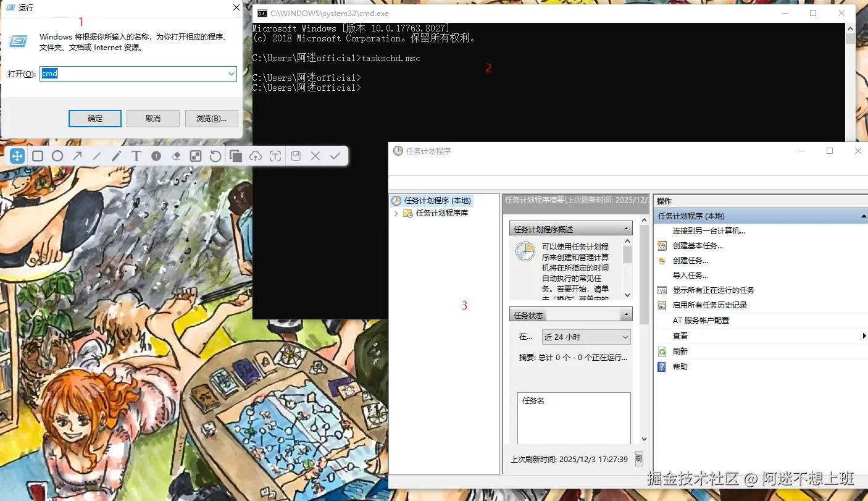Click 取消 in the Run dialog
The height and width of the screenshot is (501, 868).
[152, 118]
